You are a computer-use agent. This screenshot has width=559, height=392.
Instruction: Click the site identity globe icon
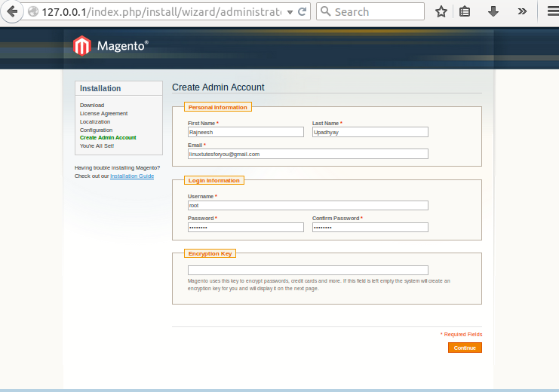click(33, 12)
